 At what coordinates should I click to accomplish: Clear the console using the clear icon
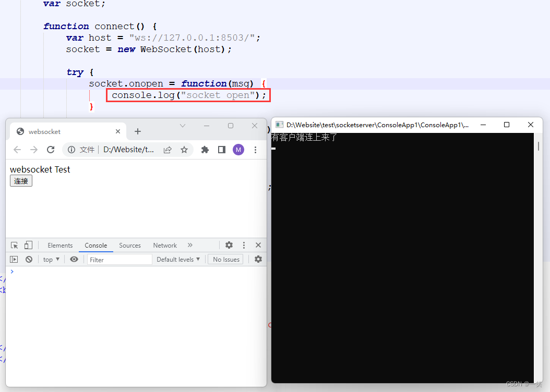coord(29,259)
